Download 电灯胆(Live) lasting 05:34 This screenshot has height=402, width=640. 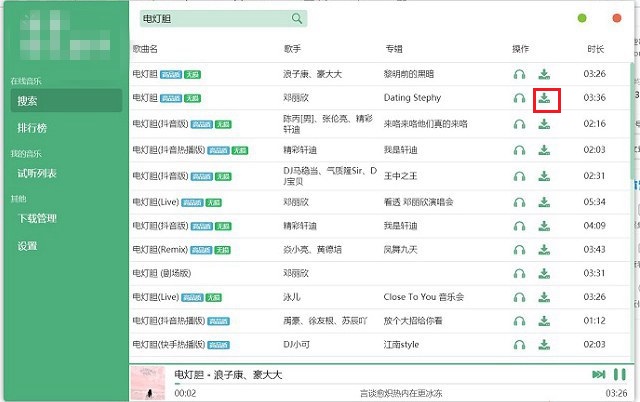coord(544,202)
